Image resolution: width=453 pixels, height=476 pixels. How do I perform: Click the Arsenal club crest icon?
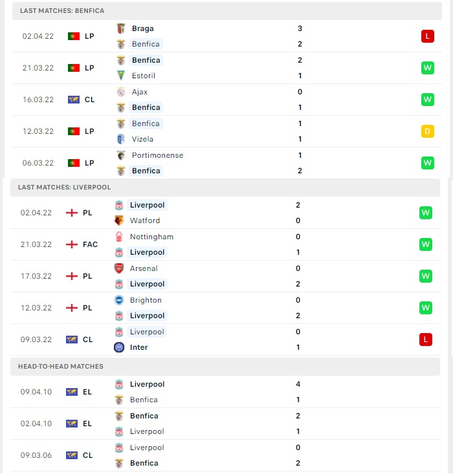(x=119, y=268)
